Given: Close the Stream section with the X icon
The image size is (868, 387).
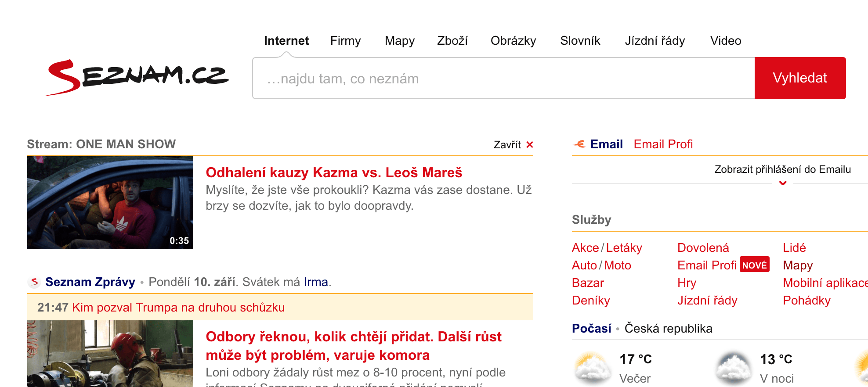Looking at the screenshot, I should [x=530, y=145].
